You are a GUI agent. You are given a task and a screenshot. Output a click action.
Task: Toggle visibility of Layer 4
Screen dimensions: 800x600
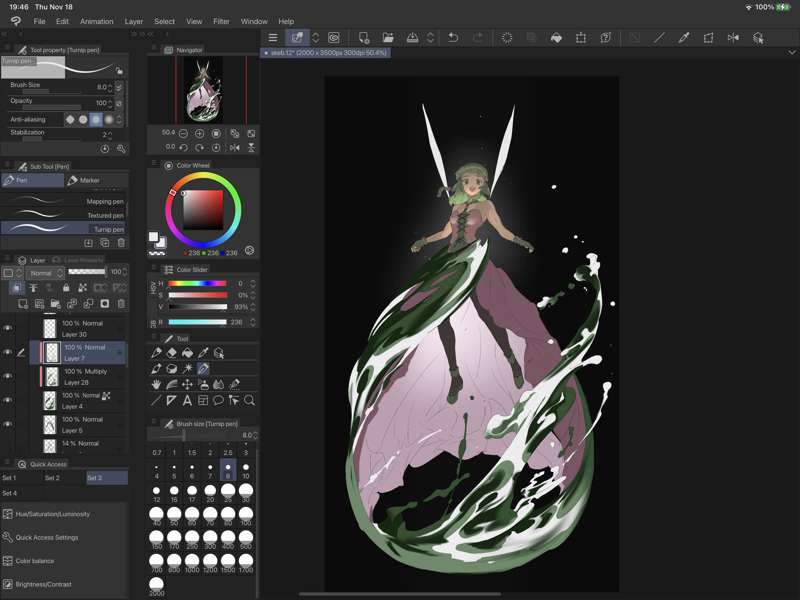(x=8, y=401)
